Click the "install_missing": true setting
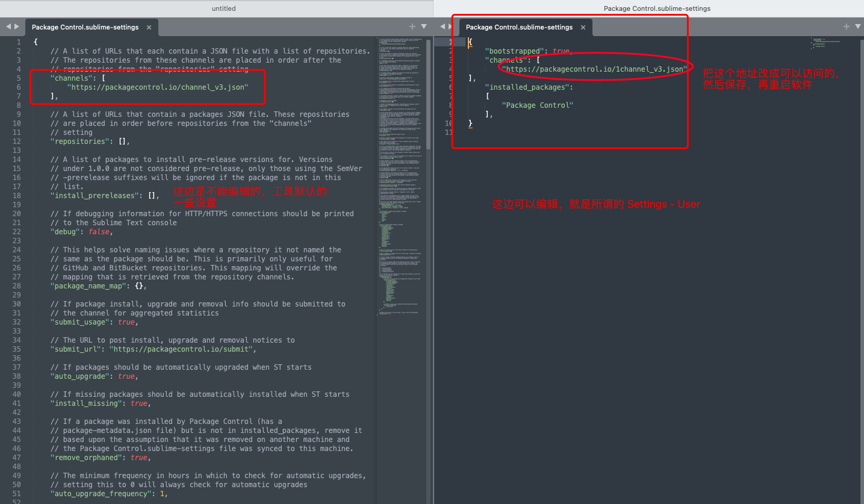The height and width of the screenshot is (504, 864). [x=100, y=403]
